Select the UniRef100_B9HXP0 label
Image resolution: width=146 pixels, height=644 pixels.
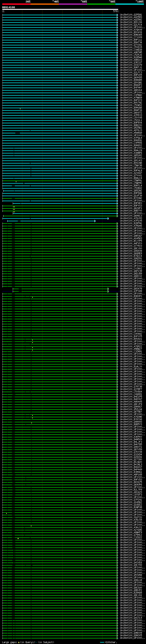tap(131, 296)
